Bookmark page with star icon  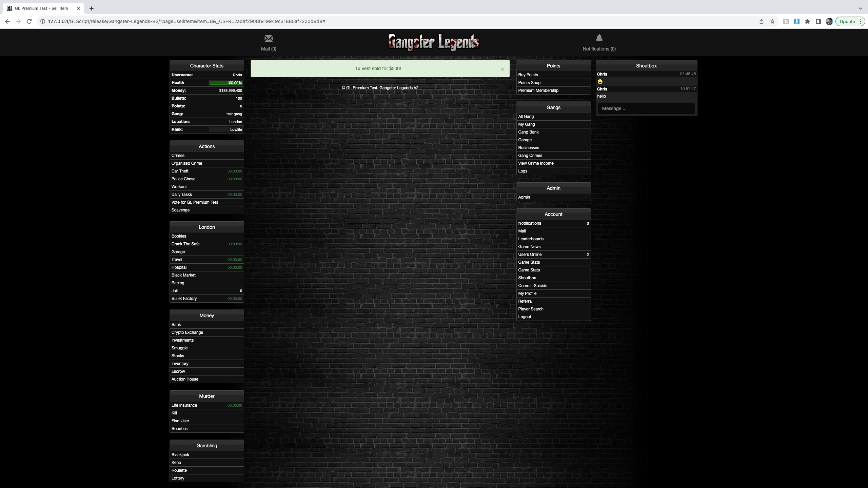pyautogui.click(x=772, y=21)
